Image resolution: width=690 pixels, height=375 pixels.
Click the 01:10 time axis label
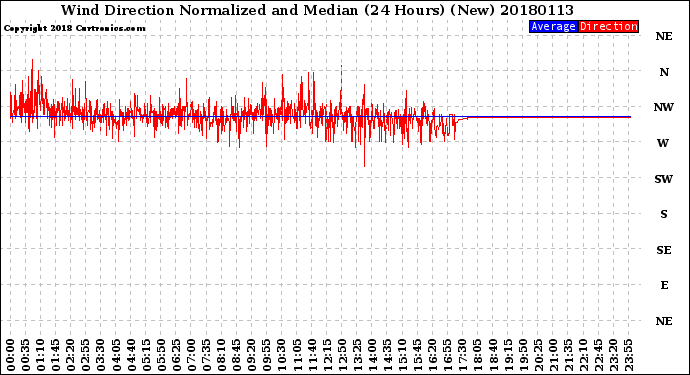(x=40, y=355)
